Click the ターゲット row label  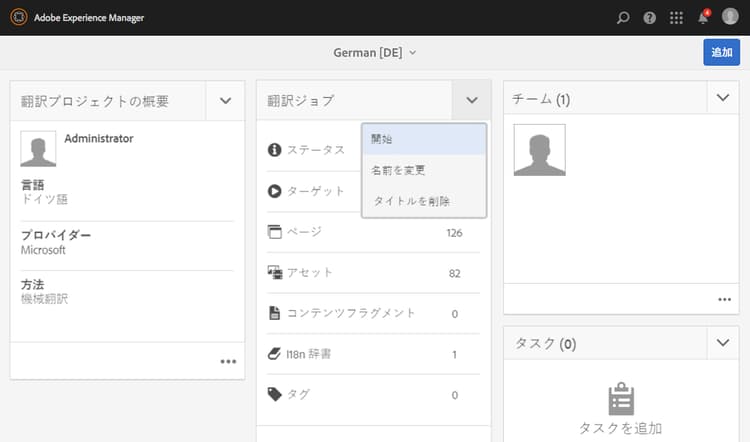pos(316,191)
